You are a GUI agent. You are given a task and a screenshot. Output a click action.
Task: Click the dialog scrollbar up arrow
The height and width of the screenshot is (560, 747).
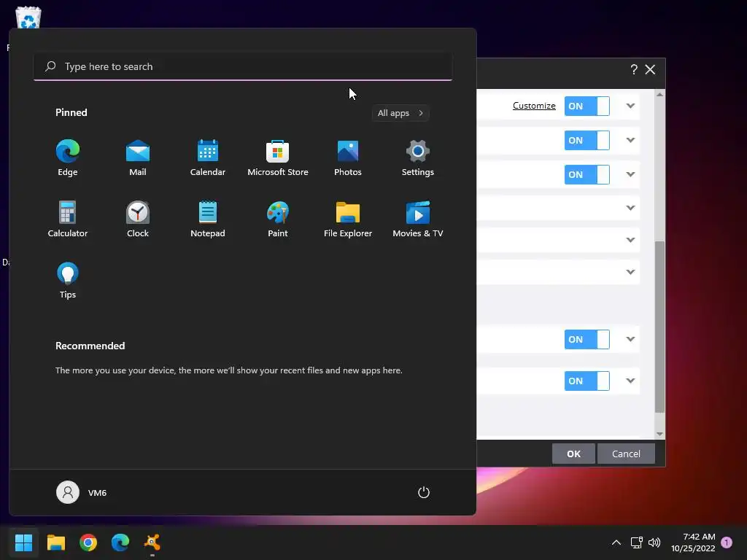point(659,94)
